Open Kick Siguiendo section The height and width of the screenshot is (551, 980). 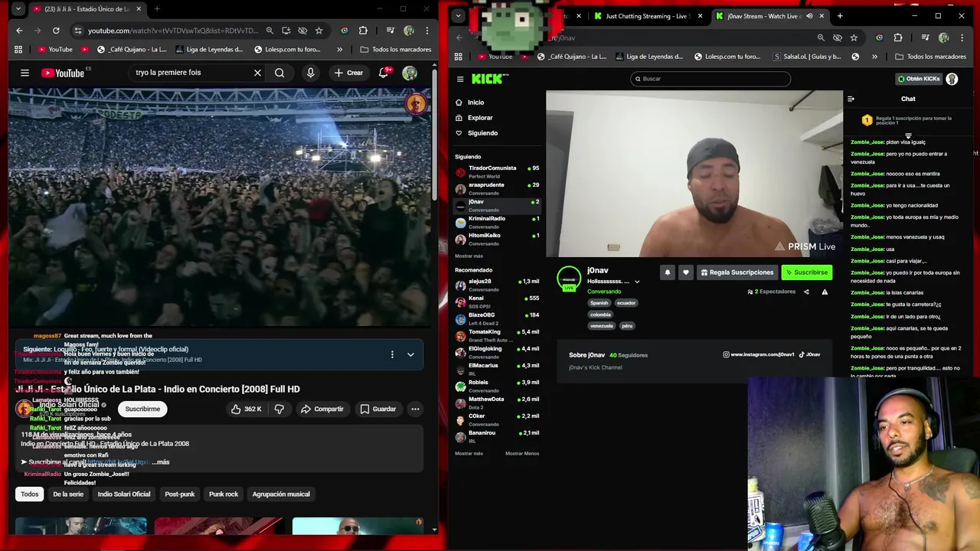click(x=482, y=132)
